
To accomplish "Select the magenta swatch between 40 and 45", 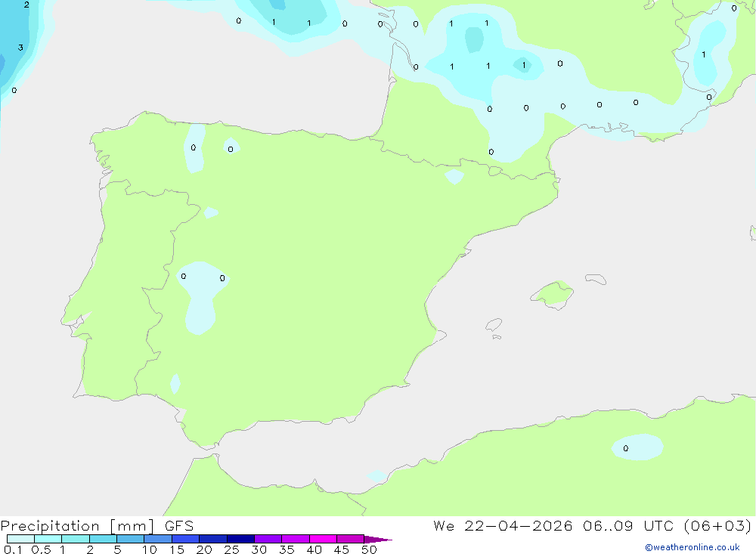I will tap(323, 539).
